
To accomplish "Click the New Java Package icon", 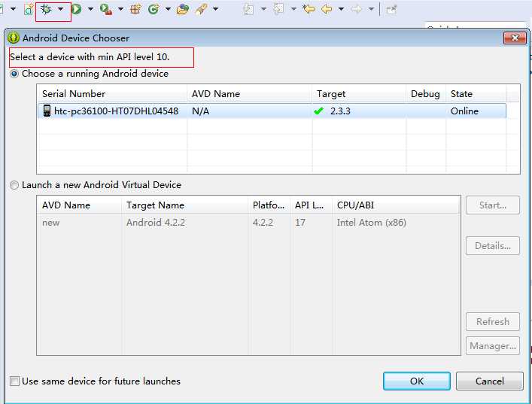I will (135, 9).
